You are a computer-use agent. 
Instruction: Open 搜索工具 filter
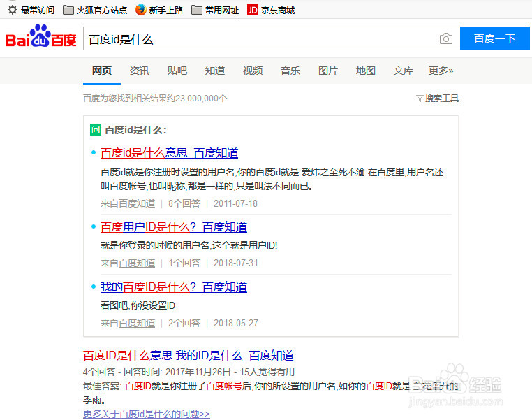pyautogui.click(x=437, y=99)
